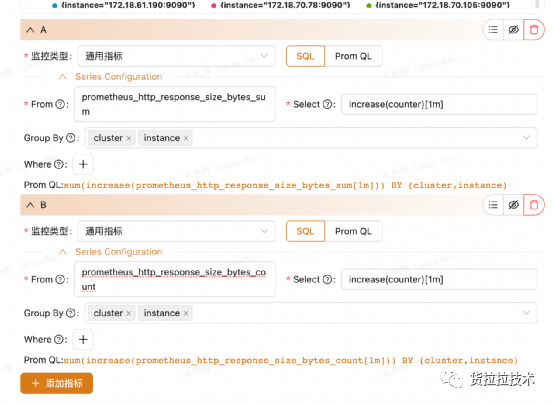
Task: Delete query A with trash icon
Action: [x=534, y=30]
